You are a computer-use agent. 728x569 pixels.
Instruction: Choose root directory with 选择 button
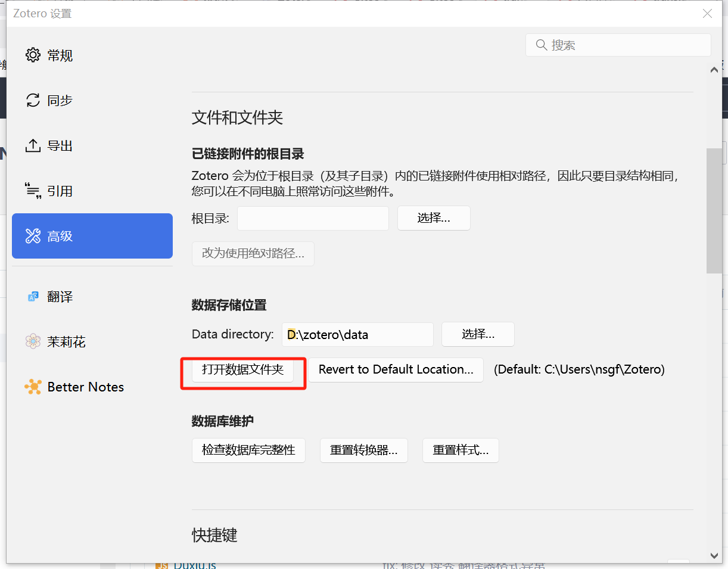(434, 218)
